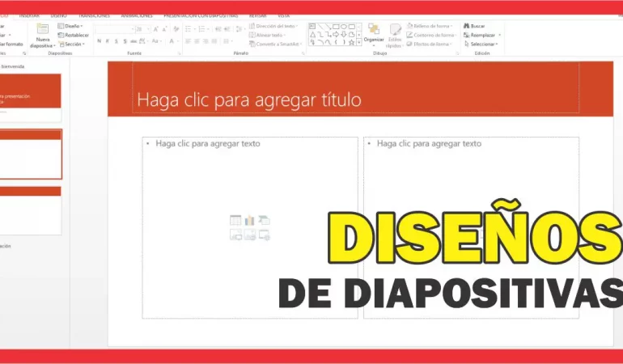Open Dirección del texto menu

[x=273, y=26]
